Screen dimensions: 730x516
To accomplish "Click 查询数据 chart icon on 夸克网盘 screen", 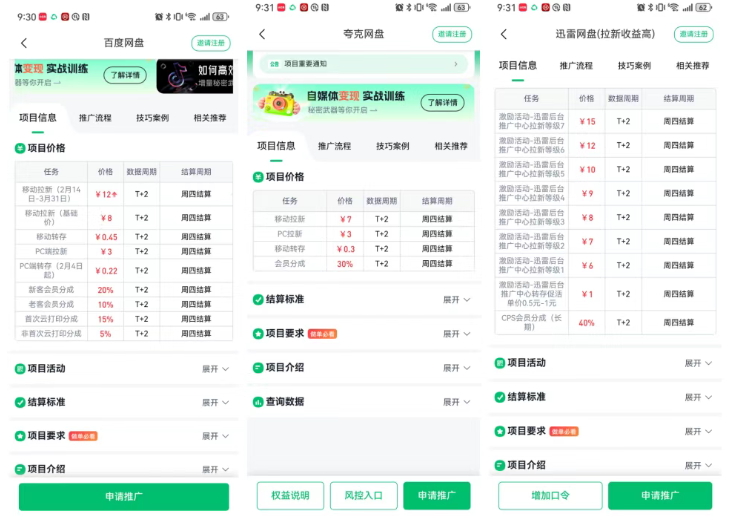I will pos(258,401).
